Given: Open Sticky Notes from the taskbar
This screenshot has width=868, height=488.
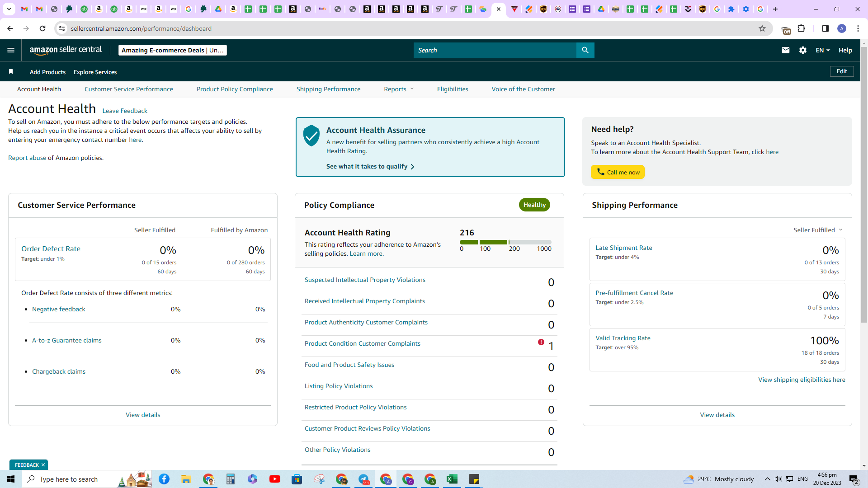Looking at the screenshot, I should coord(474,479).
